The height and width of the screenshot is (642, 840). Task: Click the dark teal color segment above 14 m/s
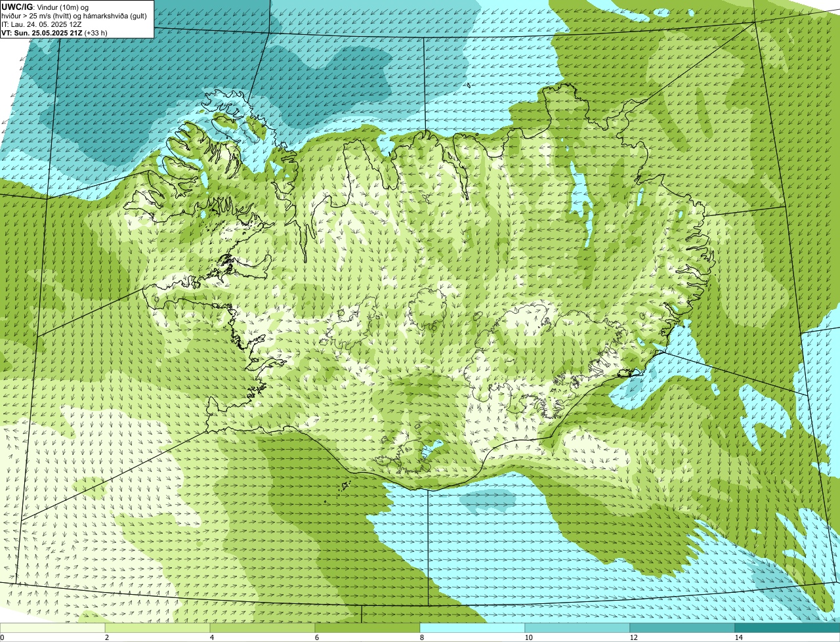787,628
